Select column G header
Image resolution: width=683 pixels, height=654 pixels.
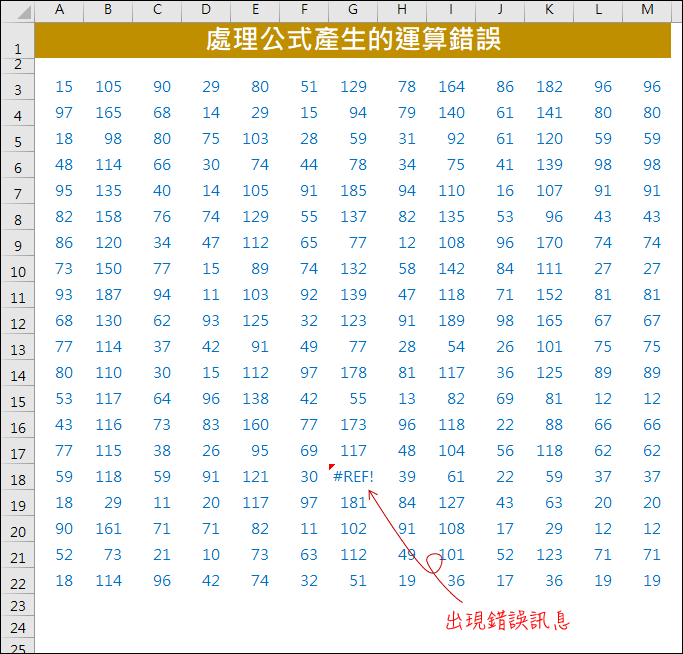(353, 10)
